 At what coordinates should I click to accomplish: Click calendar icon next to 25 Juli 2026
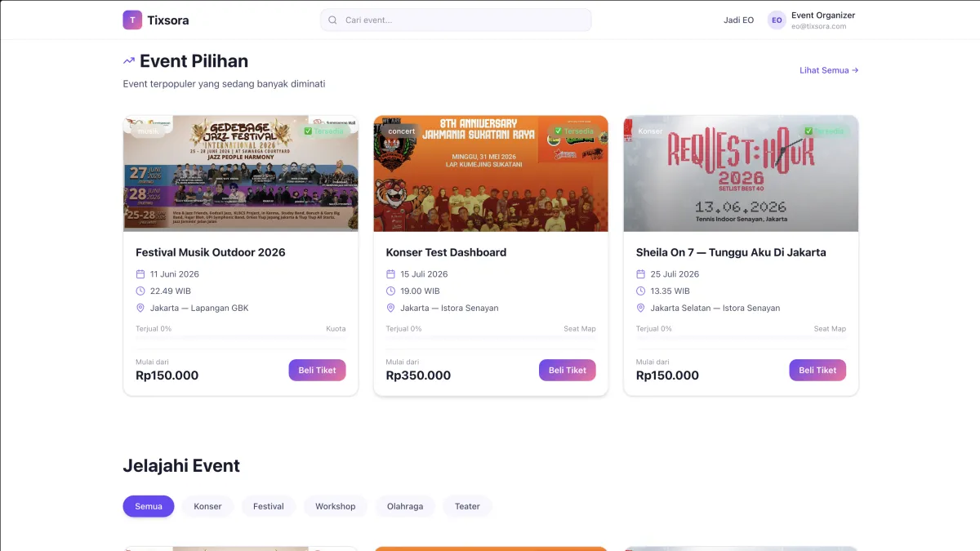tap(641, 274)
